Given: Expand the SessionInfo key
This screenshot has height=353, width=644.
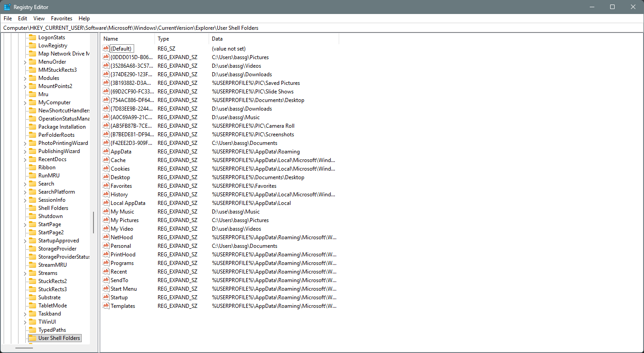Looking at the screenshot, I should click(25, 200).
